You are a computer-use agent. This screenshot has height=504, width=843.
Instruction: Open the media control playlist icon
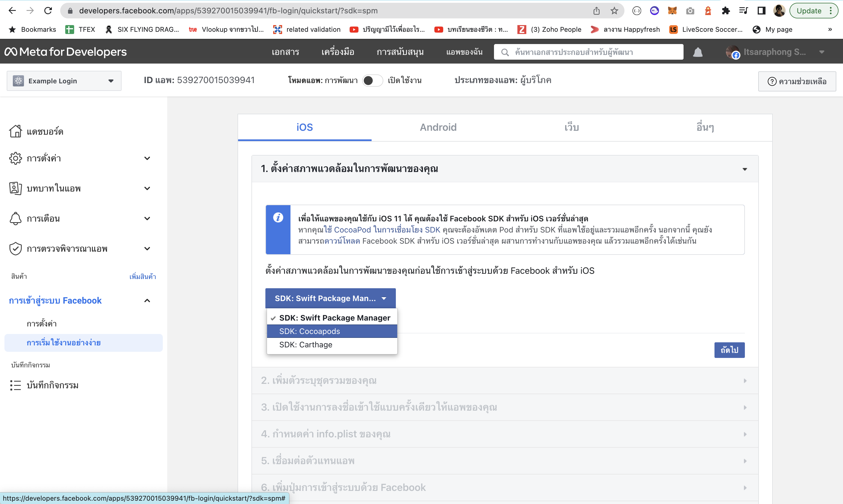click(x=743, y=11)
